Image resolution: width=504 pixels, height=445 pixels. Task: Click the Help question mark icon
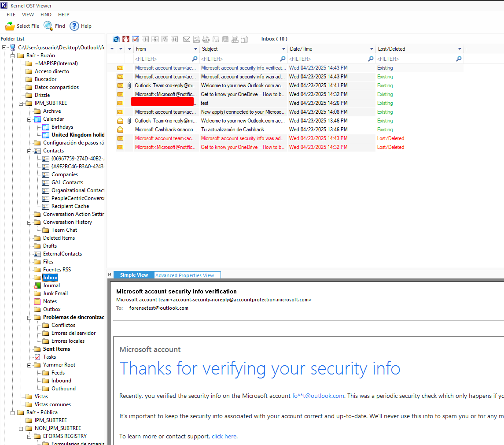click(74, 26)
